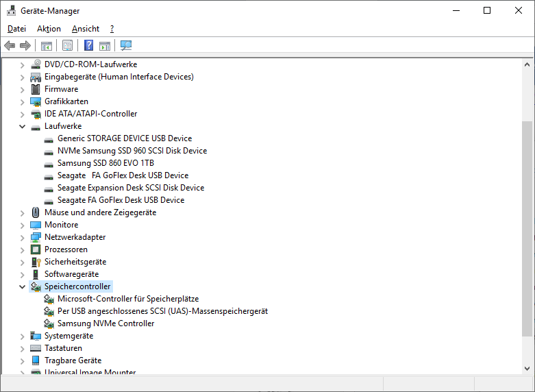Select the Samsung NVMe Controller label
535x392 pixels.
click(105, 323)
